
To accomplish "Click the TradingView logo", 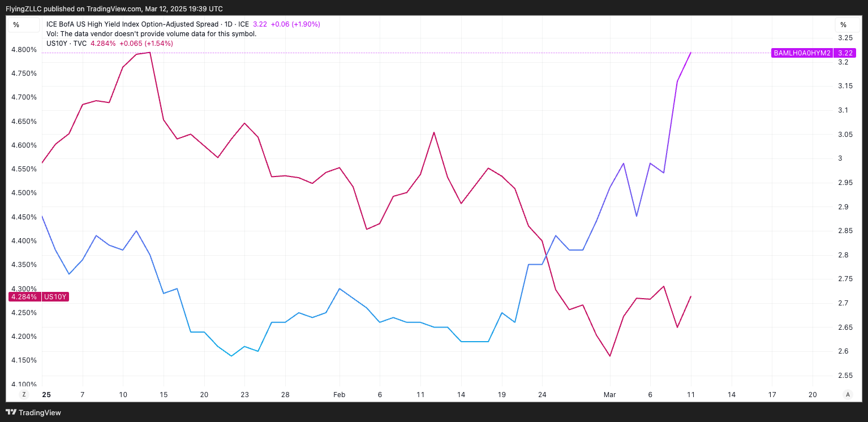I will point(33,412).
